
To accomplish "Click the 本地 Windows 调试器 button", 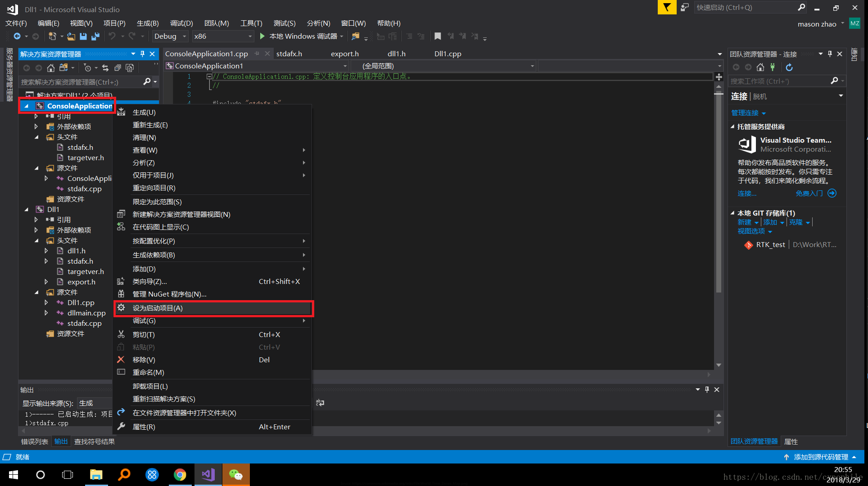I will tap(302, 36).
